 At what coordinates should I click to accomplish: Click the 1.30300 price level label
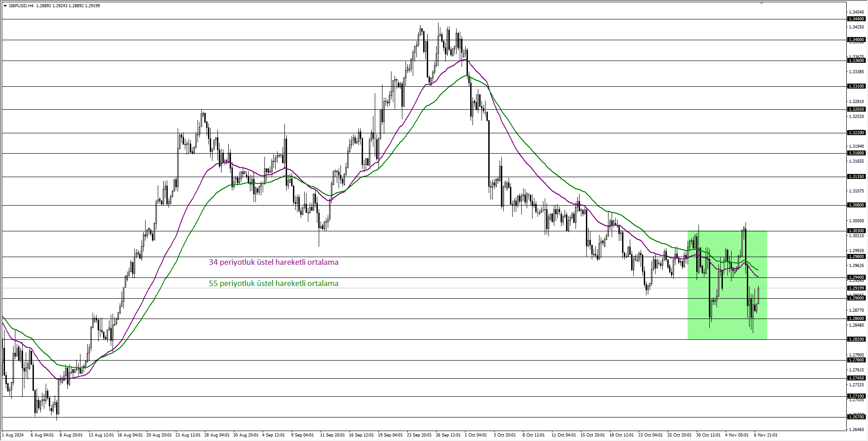856,231
